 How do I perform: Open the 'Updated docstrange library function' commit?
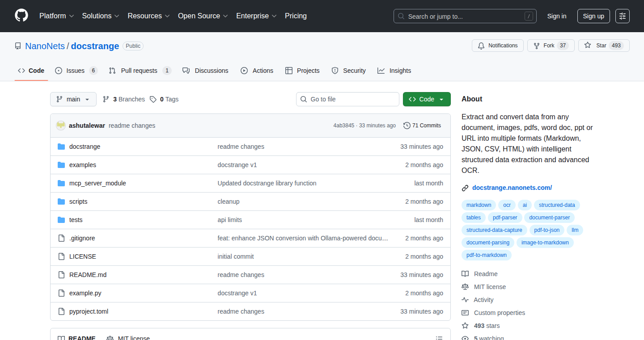tap(267, 183)
